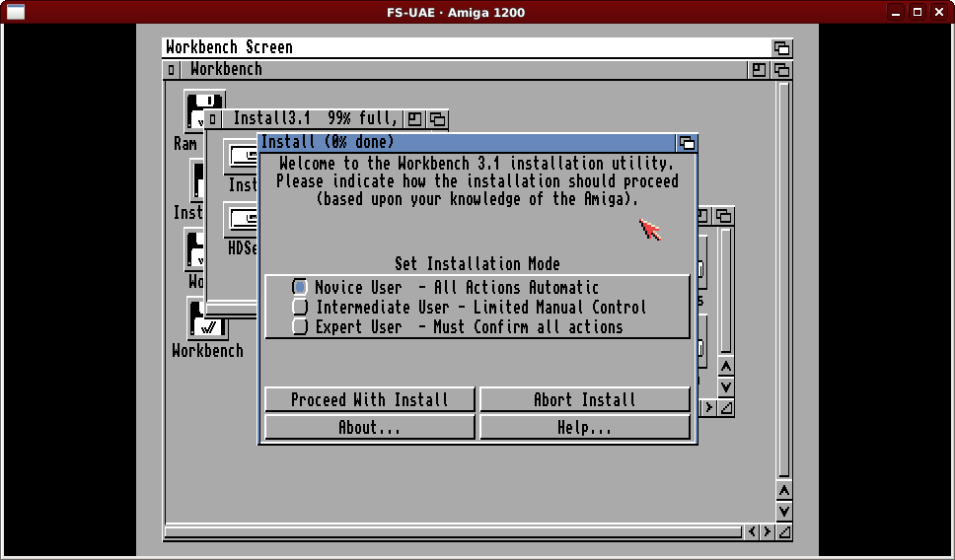Click depth gadget of Install dialog
Image resolution: width=955 pixels, height=560 pixels.
[687, 143]
